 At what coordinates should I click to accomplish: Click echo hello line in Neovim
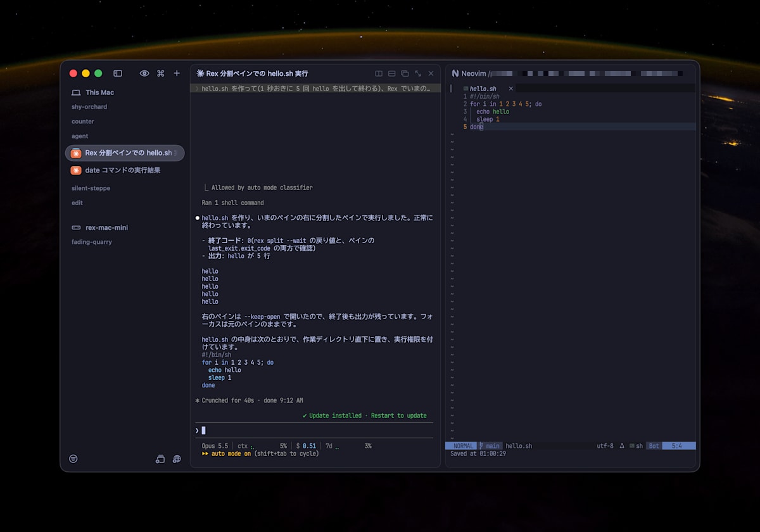tap(493, 111)
